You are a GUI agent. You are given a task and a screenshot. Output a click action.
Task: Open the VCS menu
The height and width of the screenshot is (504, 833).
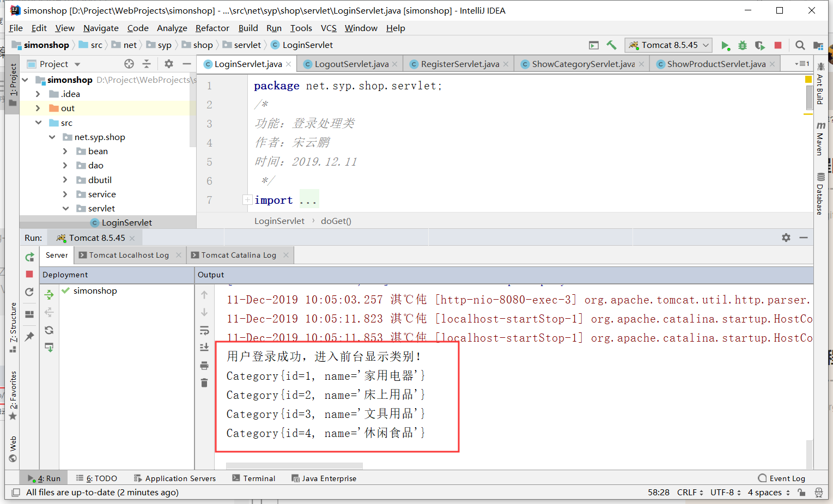[x=329, y=28]
